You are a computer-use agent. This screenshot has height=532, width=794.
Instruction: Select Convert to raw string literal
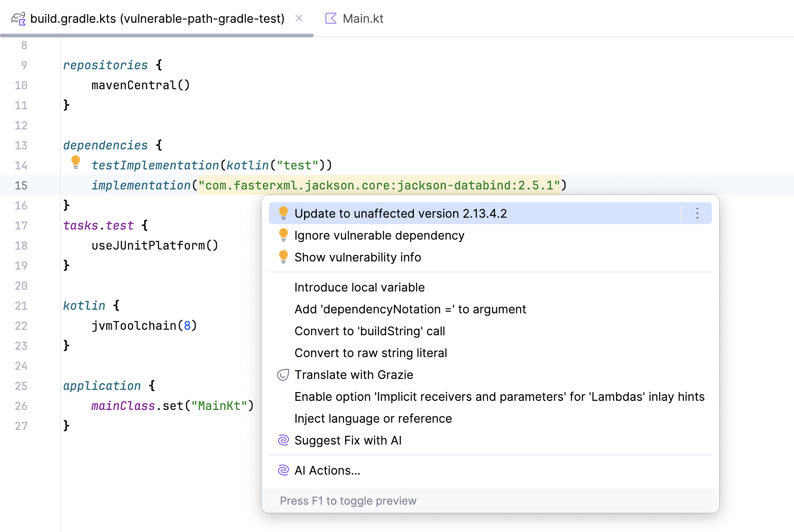(x=370, y=353)
